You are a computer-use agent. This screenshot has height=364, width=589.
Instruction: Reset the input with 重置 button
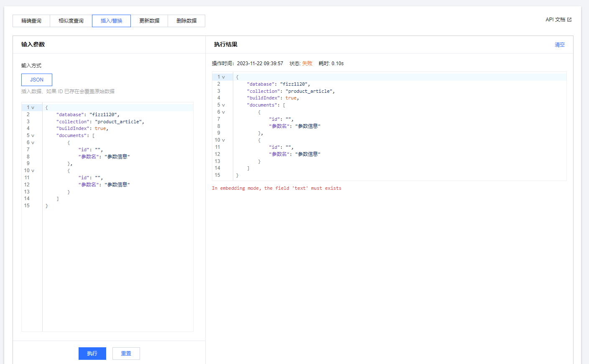pos(126,354)
